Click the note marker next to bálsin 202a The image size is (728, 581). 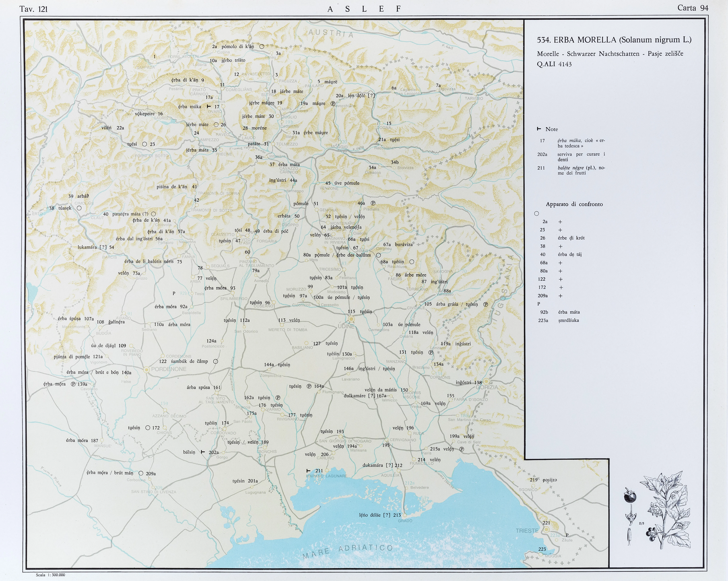coord(203,452)
